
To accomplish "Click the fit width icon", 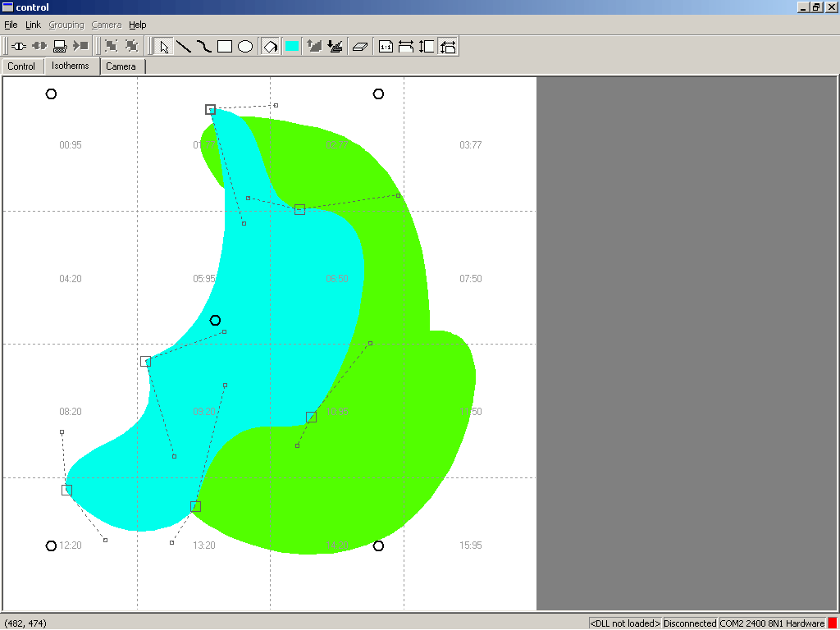I will click(x=406, y=47).
